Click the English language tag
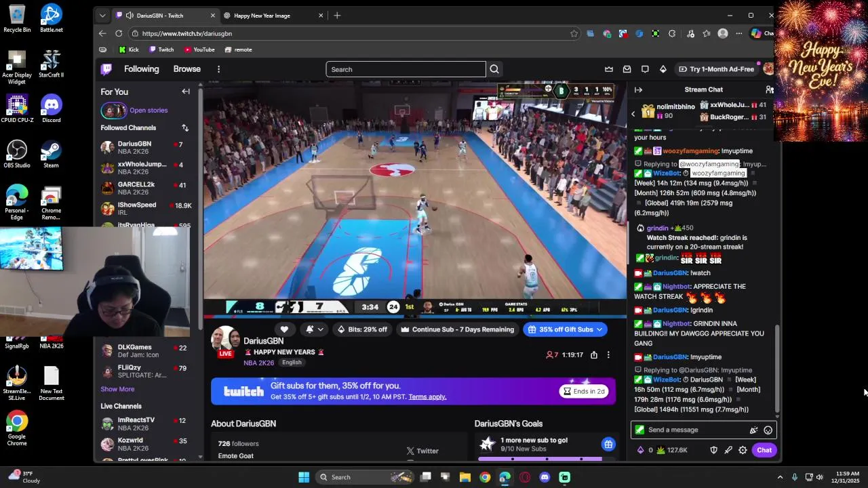The image size is (868, 488). (292, 363)
